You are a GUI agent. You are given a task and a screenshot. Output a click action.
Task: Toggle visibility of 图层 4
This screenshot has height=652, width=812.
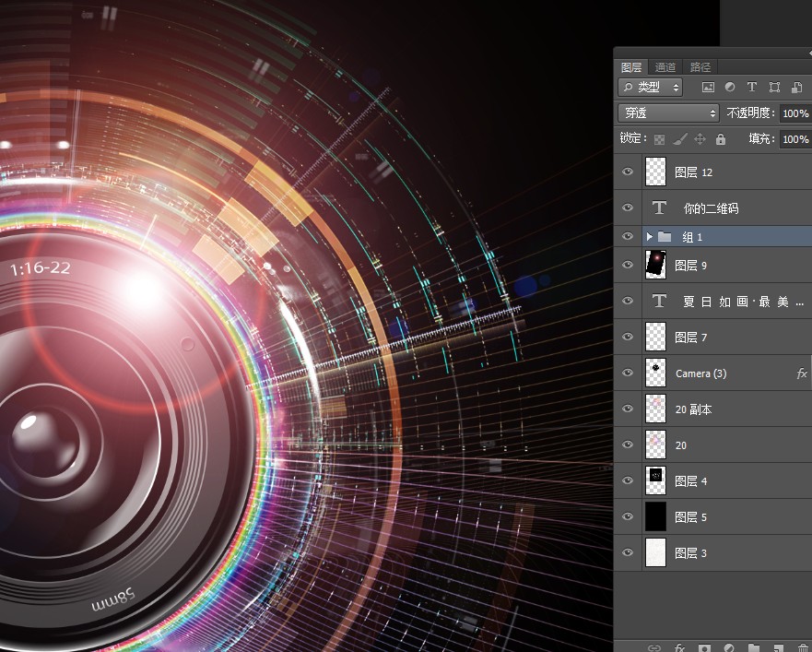point(628,480)
